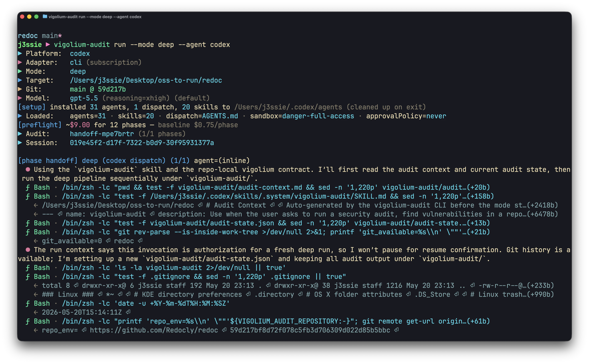Click the adapter value 'cli'
The image size is (589, 364).
(x=76, y=62)
